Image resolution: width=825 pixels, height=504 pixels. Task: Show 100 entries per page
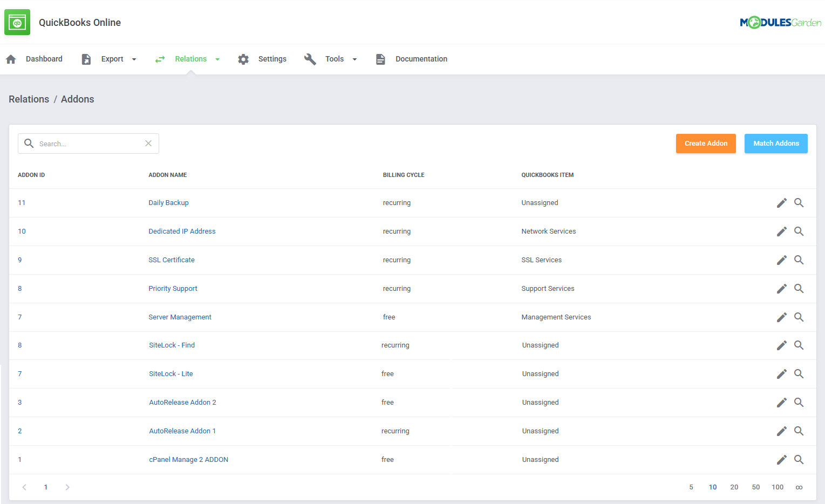(x=778, y=487)
